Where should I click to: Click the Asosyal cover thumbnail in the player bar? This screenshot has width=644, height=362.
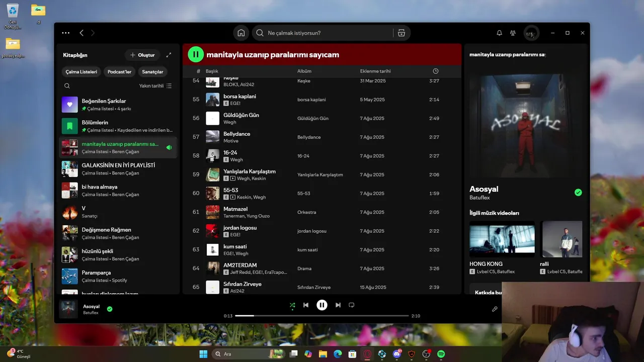(x=68, y=309)
